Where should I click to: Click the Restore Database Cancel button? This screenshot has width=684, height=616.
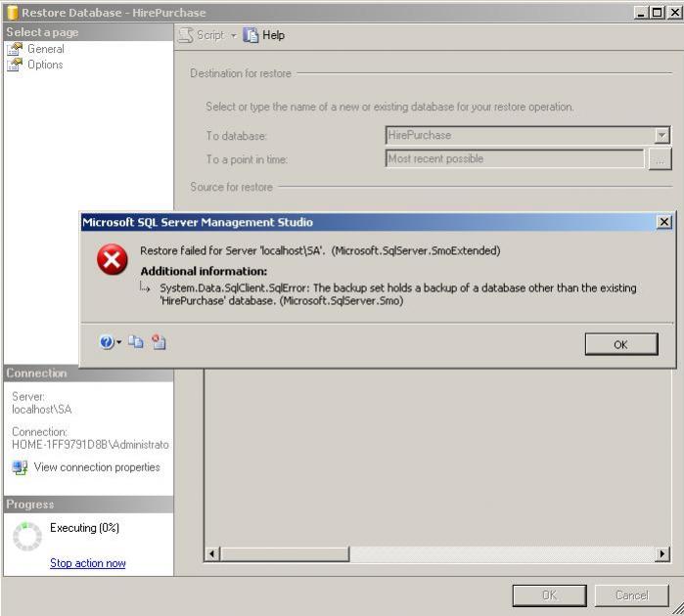click(632, 595)
